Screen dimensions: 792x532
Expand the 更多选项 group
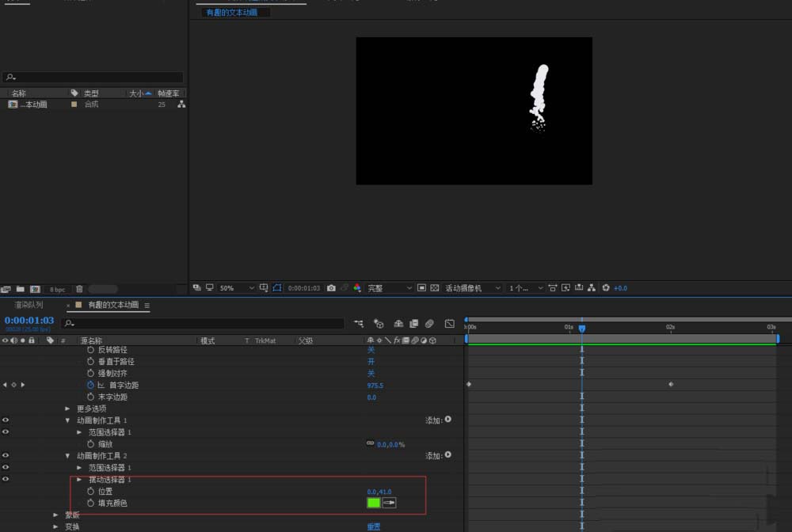[68, 408]
